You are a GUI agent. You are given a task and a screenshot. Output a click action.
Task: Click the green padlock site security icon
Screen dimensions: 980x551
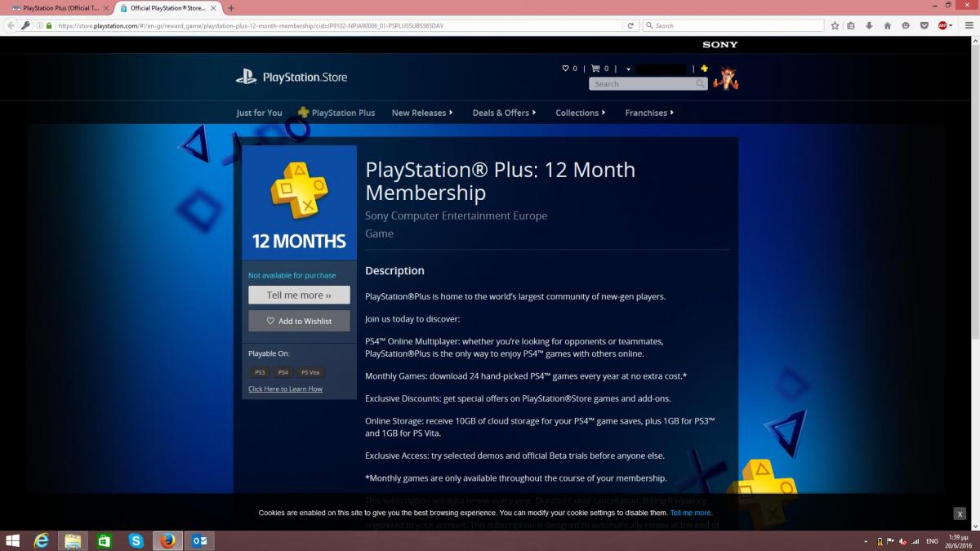[x=49, y=25]
